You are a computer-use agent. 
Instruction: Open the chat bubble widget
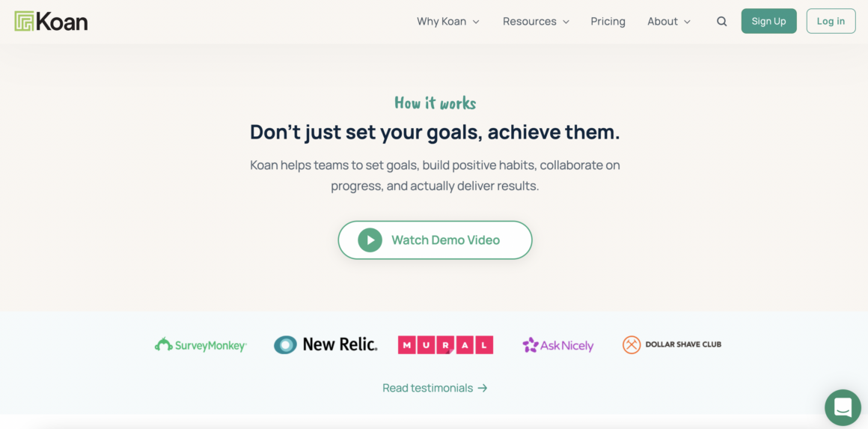(843, 407)
